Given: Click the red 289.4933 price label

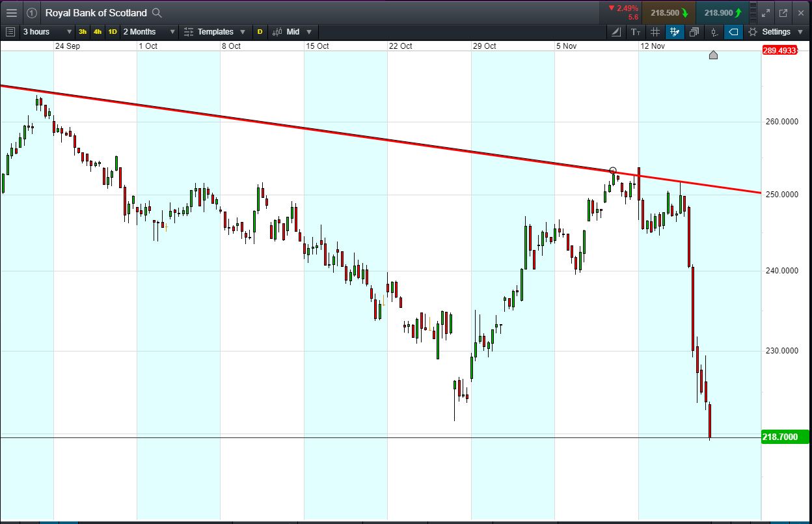Looking at the screenshot, I should point(779,50).
